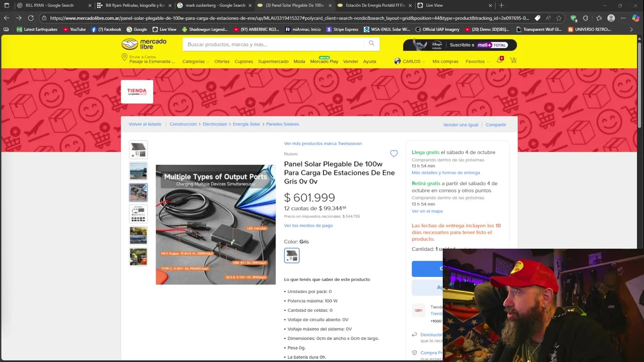This screenshot has height=362, width=644.
Task: Click Ver en el mapa link
Action: point(427,211)
